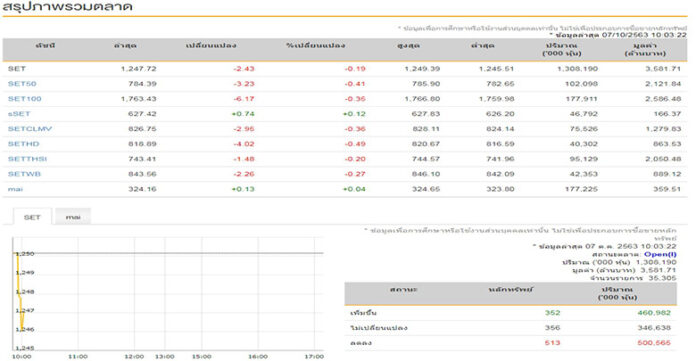Screen dimensions: 696x361
Task: Click SETCLMV volume 75,526
Action: click(584, 129)
